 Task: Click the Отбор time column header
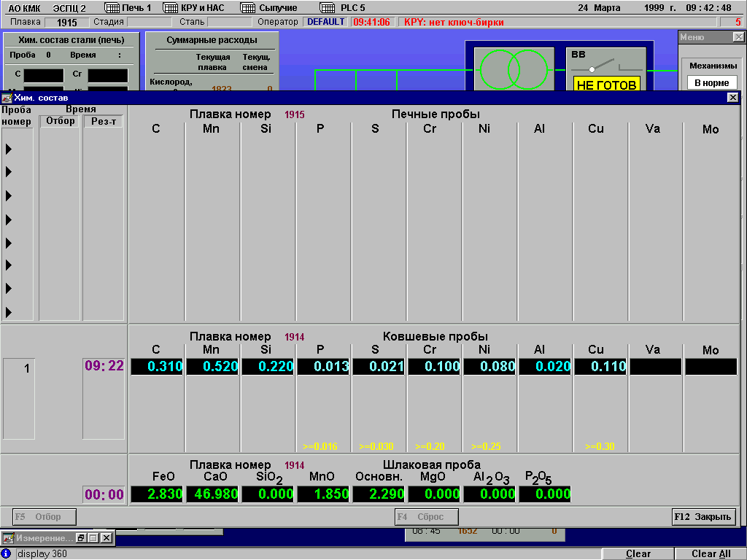[x=60, y=121]
